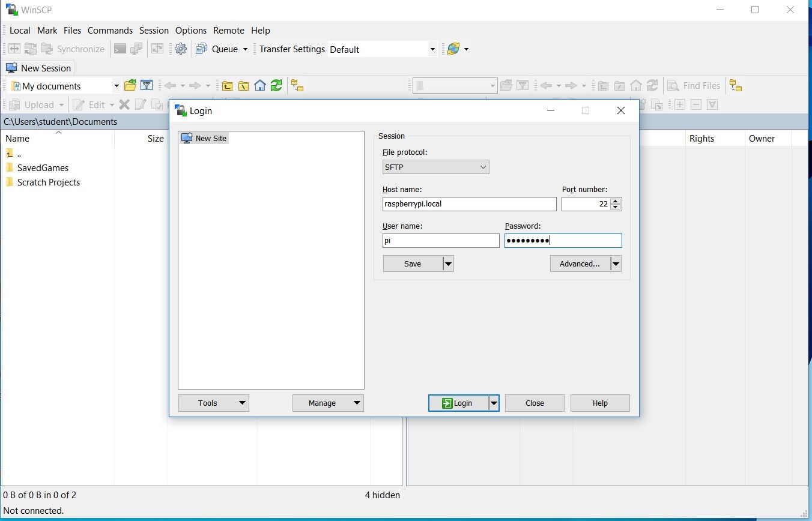Open the Commands menu
This screenshot has height=521, width=812.
[x=110, y=30]
